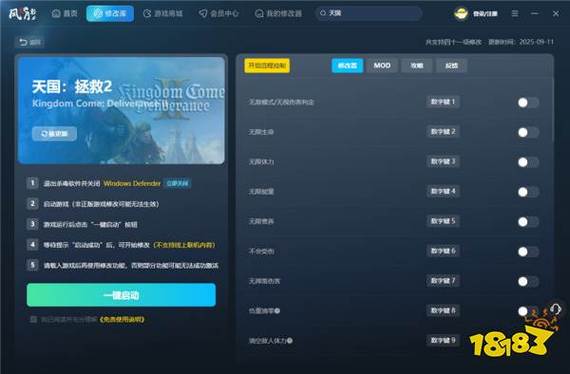
Task: Click the 登录/注册 login link
Action: [x=485, y=14]
